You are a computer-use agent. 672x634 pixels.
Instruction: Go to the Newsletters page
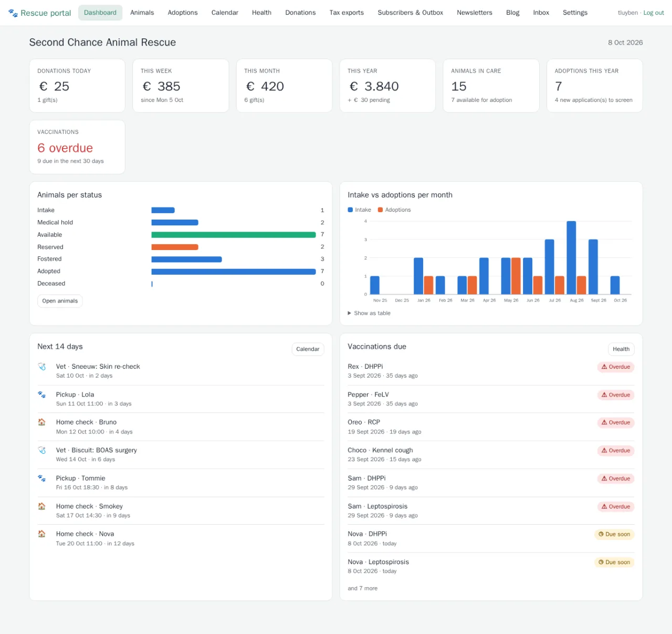click(x=475, y=13)
